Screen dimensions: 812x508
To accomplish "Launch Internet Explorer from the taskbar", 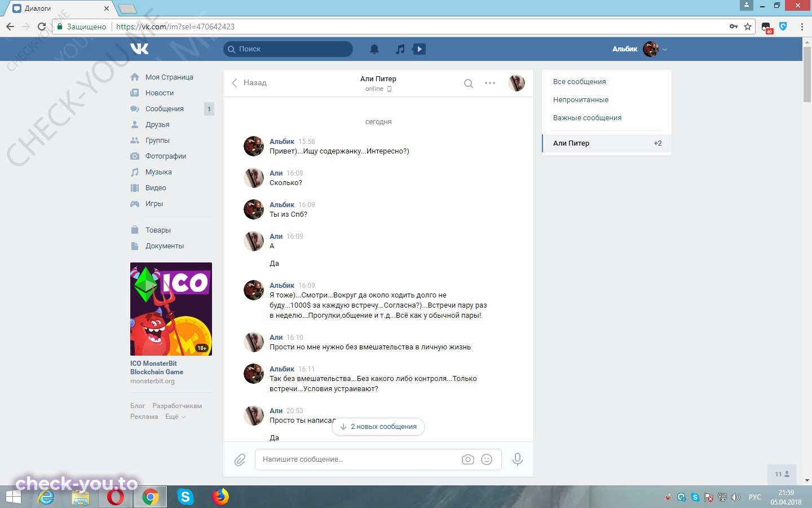I will coord(46,497).
